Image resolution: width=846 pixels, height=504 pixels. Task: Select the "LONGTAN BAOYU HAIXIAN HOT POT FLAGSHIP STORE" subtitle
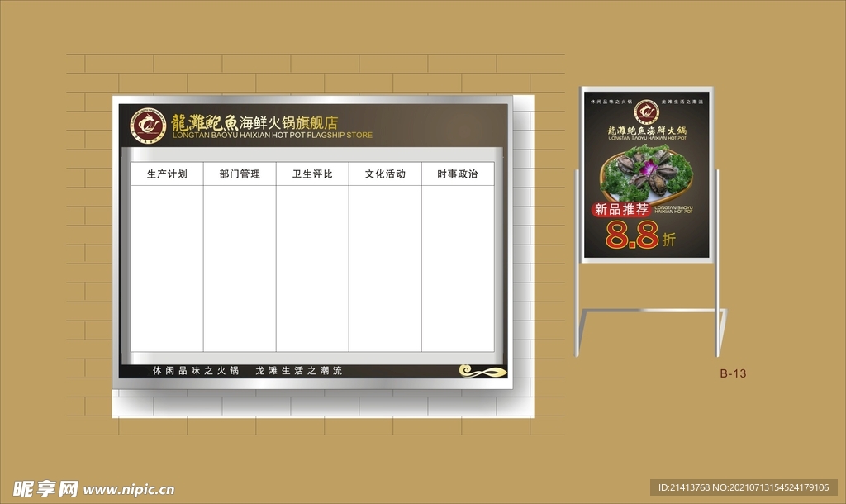click(x=273, y=135)
